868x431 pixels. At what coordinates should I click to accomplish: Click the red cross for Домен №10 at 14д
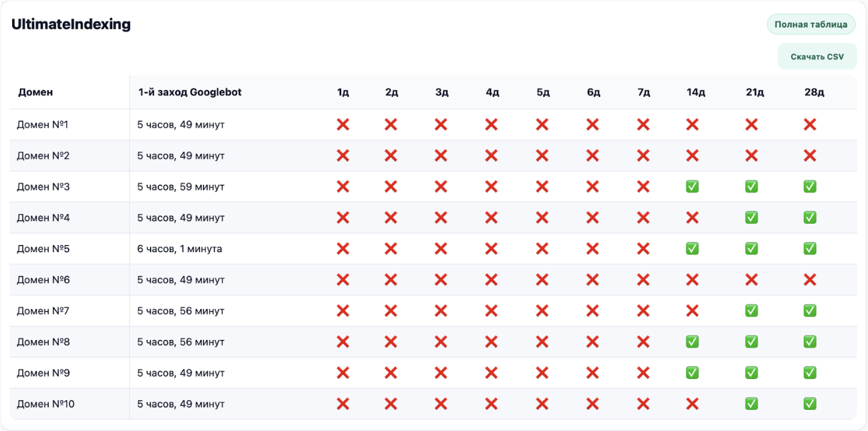692,404
